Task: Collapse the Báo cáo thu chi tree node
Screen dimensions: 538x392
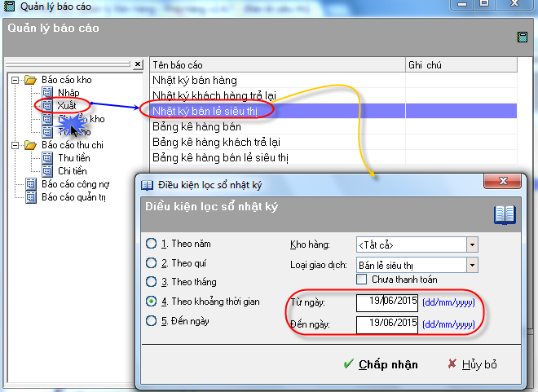Action: tap(15, 145)
